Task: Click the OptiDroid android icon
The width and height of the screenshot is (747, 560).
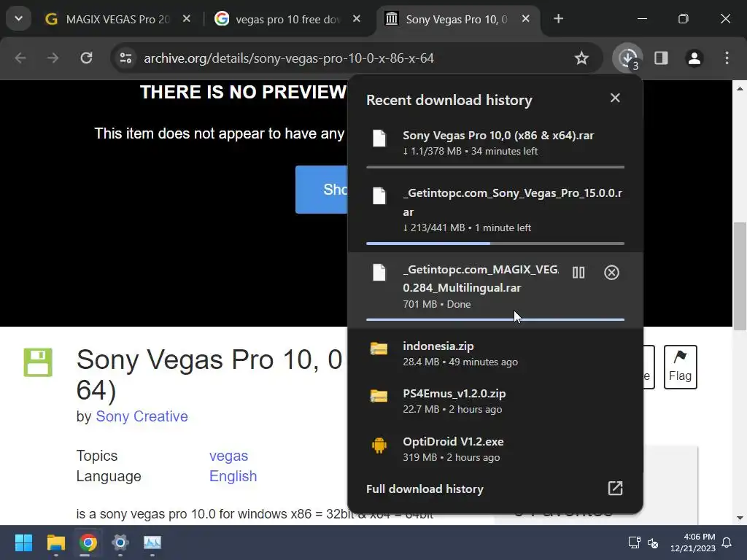Action: coord(379,446)
